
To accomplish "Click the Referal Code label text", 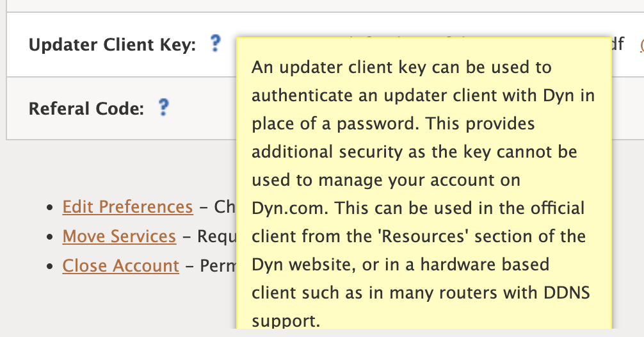I will coord(86,109).
